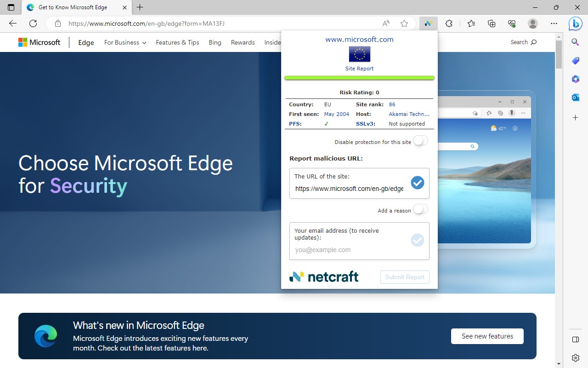The image size is (588, 368).
Task: Click the page Search button
Action: [x=523, y=42]
